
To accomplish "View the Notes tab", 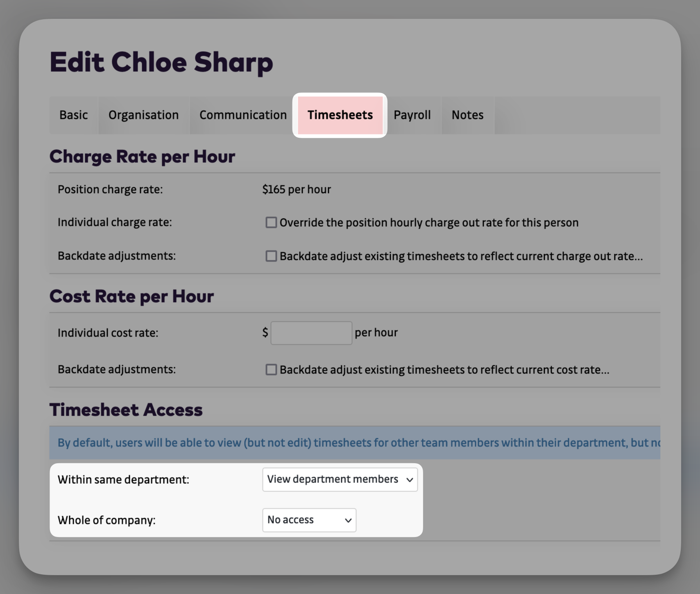I will [467, 115].
